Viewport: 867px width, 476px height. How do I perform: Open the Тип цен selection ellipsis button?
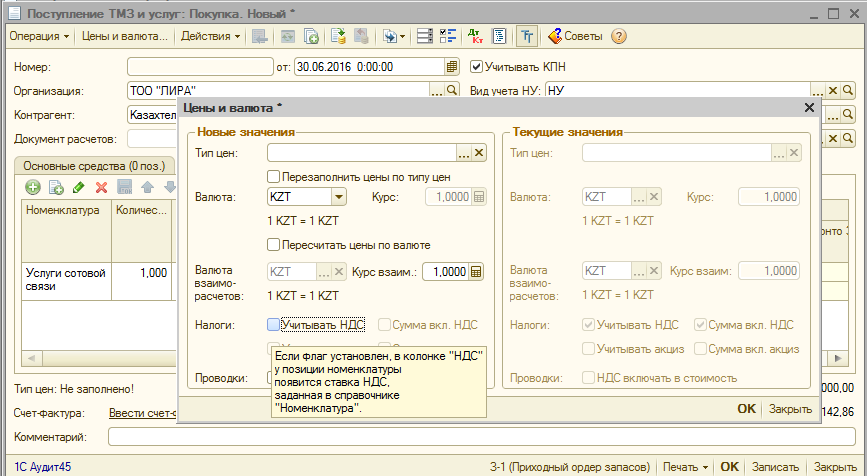464,153
